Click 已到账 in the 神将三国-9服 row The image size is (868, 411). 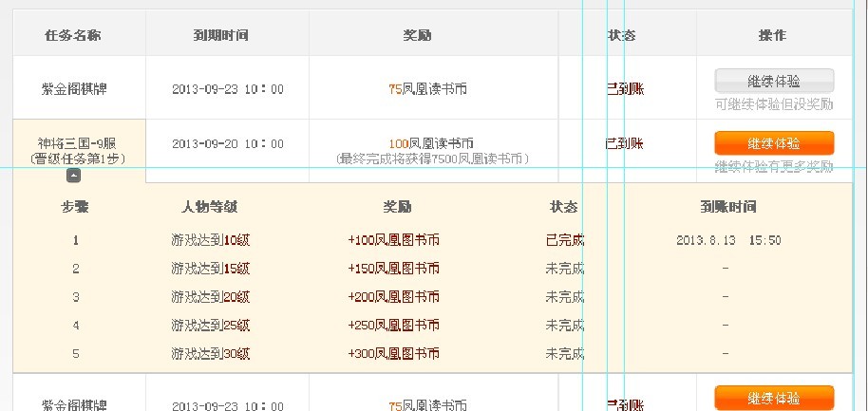click(625, 144)
